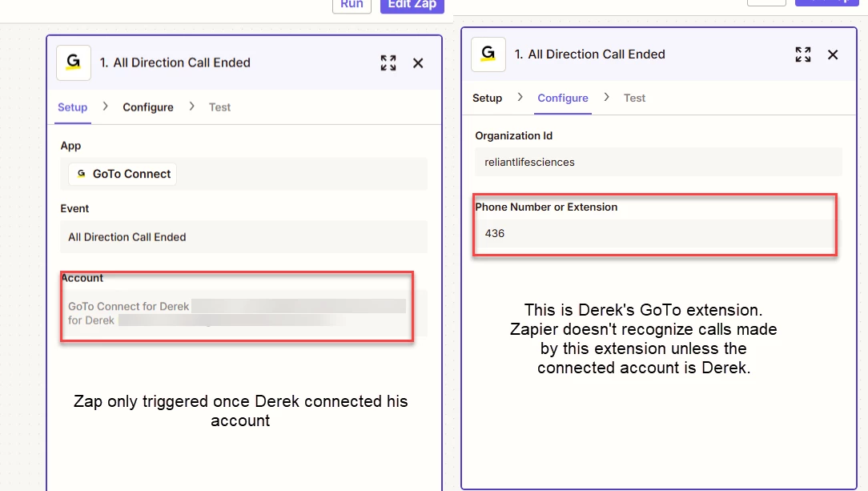Image resolution: width=868 pixels, height=491 pixels.
Task: Click the Run button at top
Action: point(352,5)
